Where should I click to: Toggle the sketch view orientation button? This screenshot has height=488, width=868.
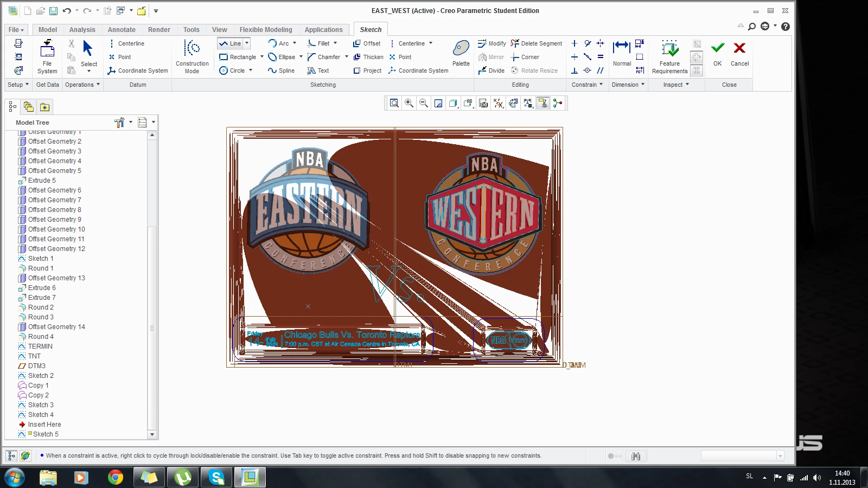[x=513, y=103]
